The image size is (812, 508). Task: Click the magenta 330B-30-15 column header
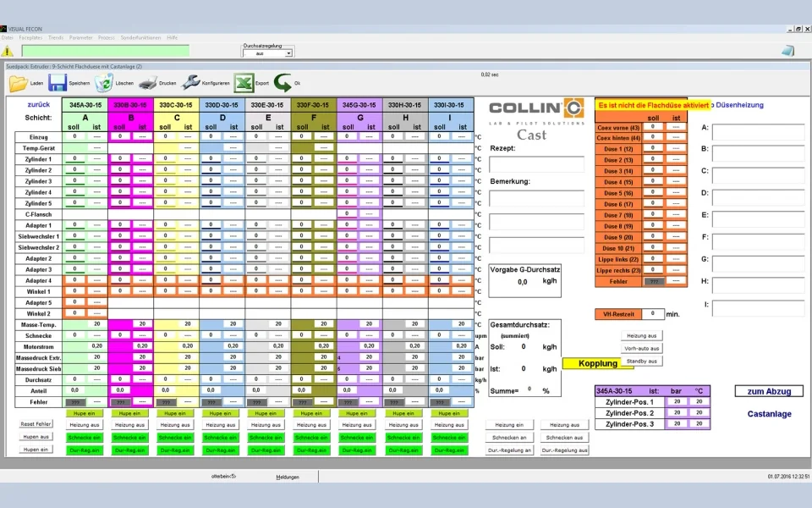[130, 105]
